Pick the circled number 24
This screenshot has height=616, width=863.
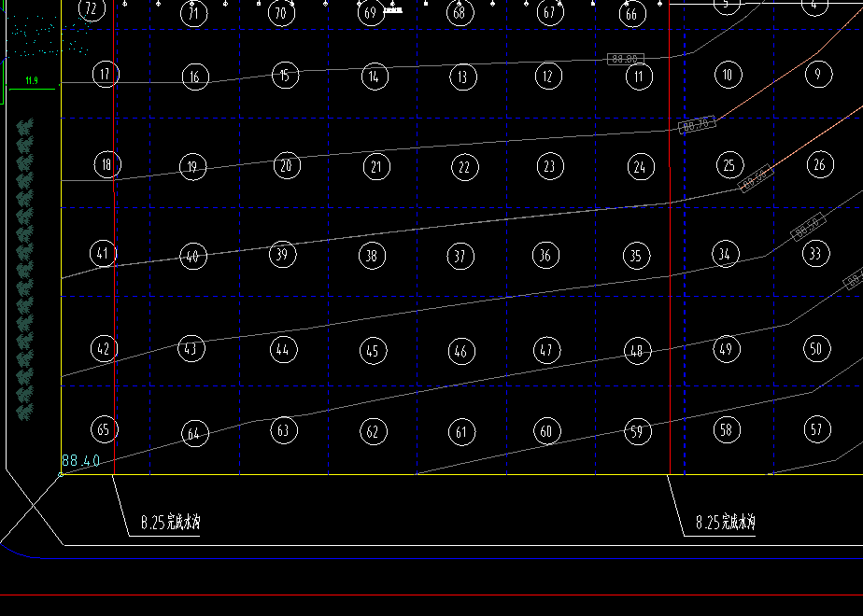[x=641, y=167]
